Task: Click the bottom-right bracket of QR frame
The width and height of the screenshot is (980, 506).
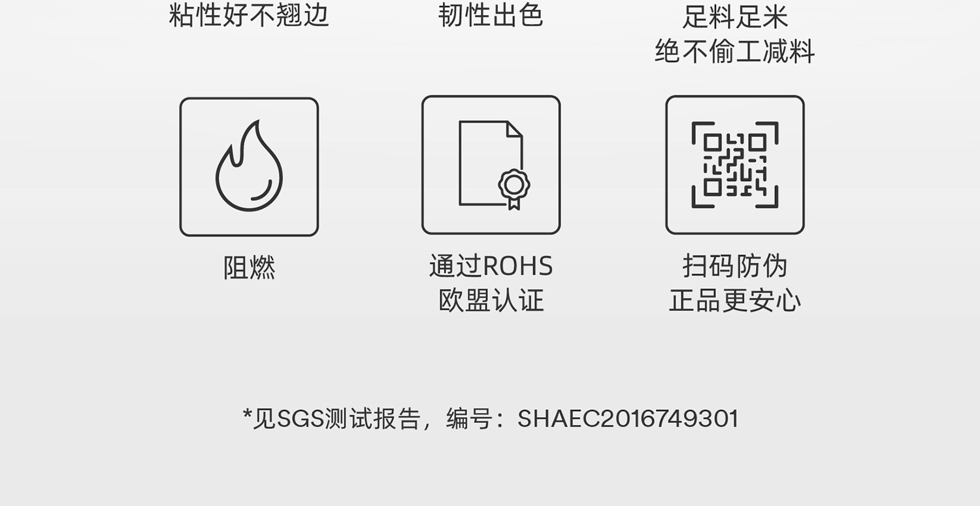Action: point(768,197)
